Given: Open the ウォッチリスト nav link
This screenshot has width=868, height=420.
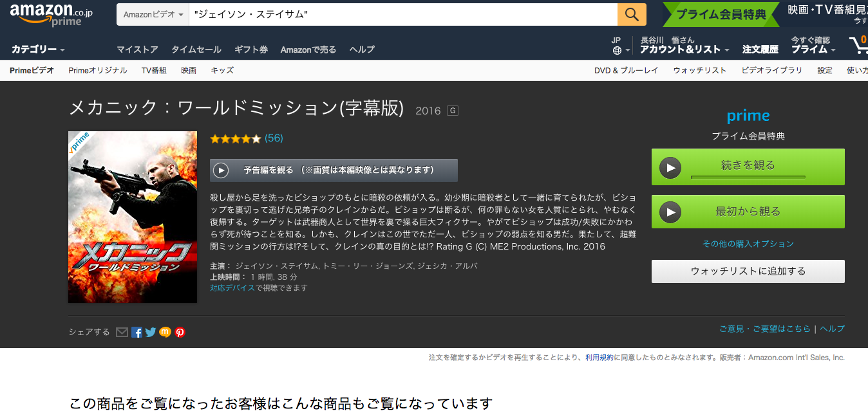Looking at the screenshot, I should click(x=700, y=70).
